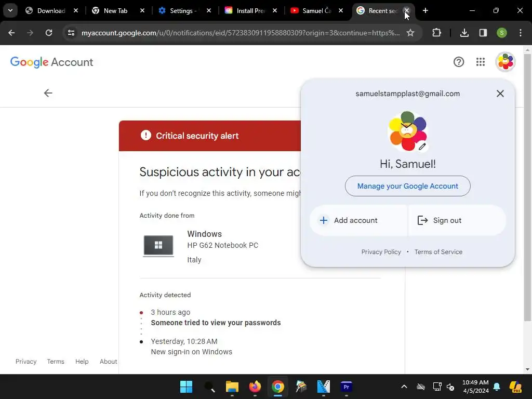
Task: Click Add account
Action: tap(358, 220)
